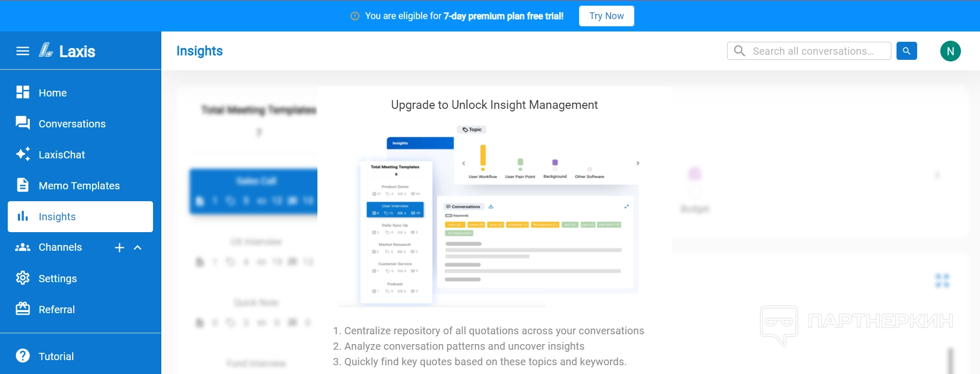Screen dimensions: 980x374
Task: Open the Home page
Action: pos(80,93)
